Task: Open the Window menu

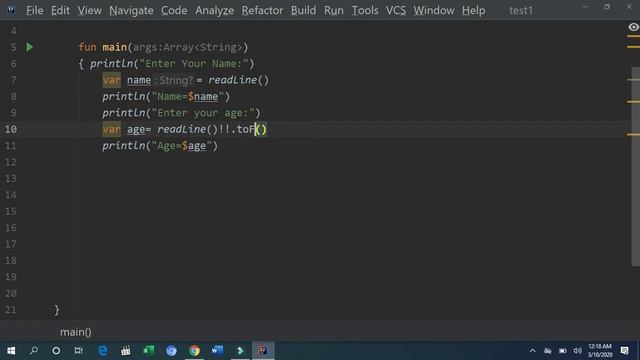Action: [433, 10]
